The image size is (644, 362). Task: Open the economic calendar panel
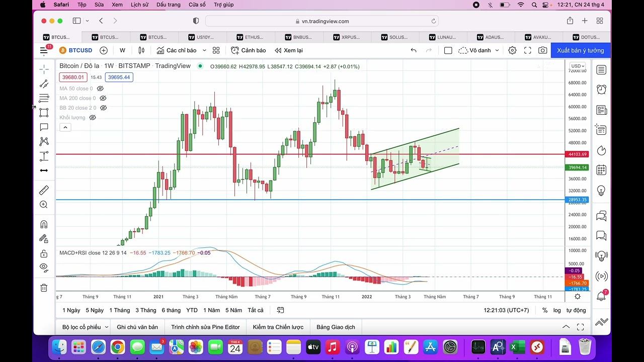click(601, 170)
